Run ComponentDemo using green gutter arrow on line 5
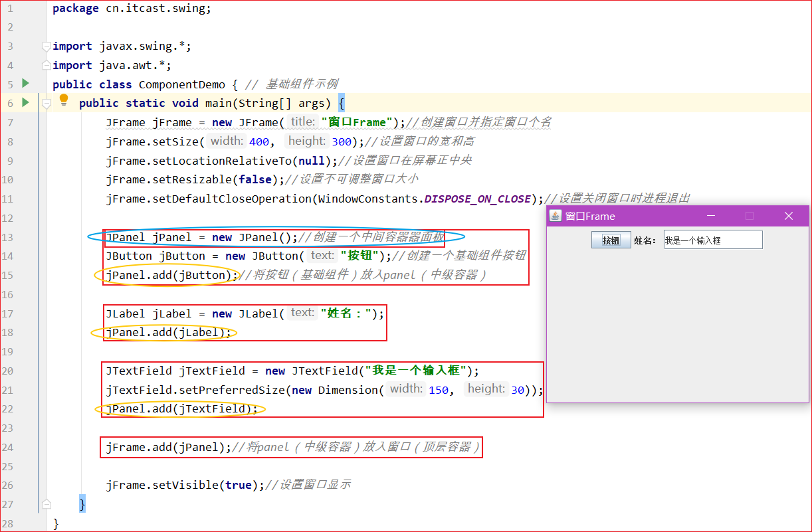Viewport: 812px width, 532px height. (x=25, y=84)
